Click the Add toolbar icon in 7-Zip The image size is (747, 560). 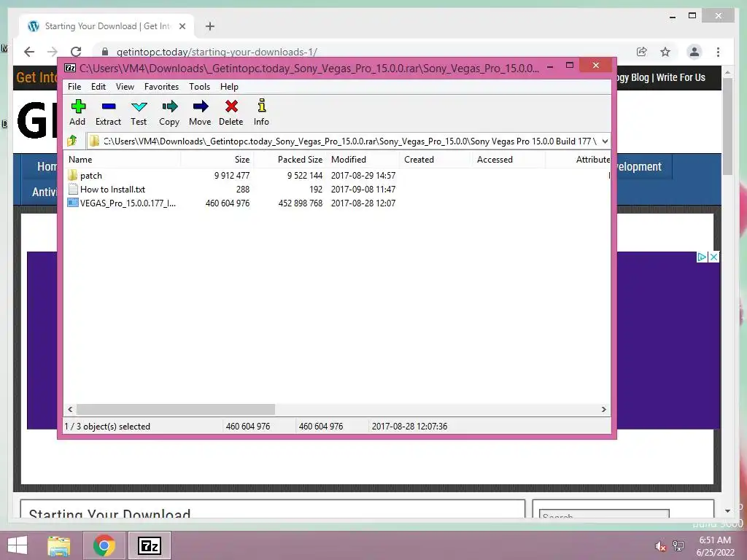click(77, 106)
